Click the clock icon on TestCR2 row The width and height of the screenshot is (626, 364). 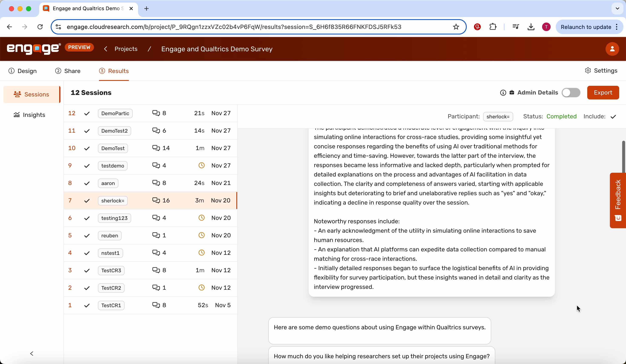pyautogui.click(x=201, y=288)
